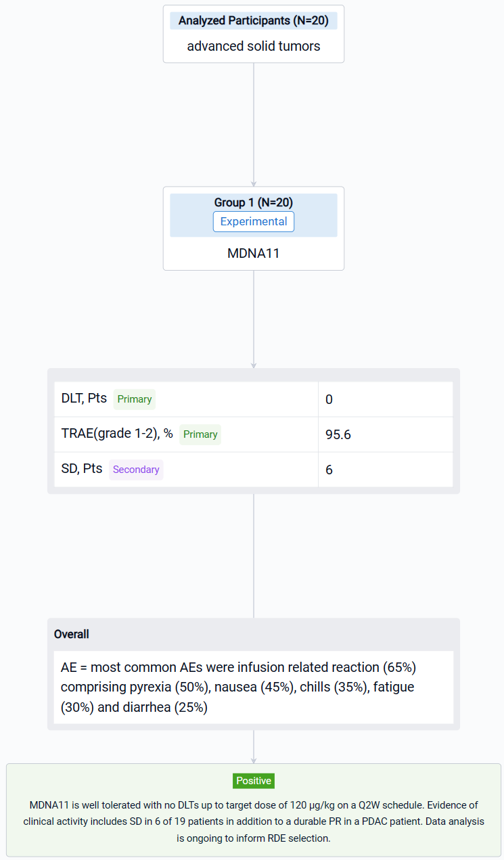Click arrow connecting participants to Group 1
The height and width of the screenshot is (860, 504).
pos(254,125)
